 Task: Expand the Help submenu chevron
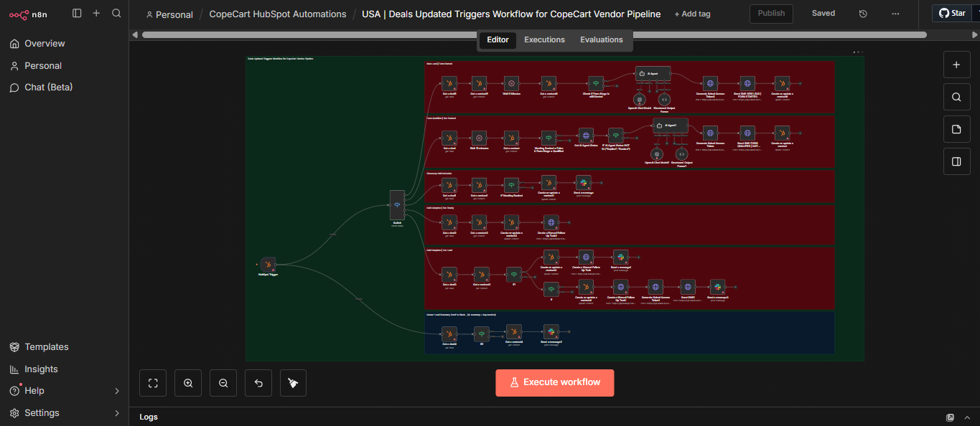(117, 391)
